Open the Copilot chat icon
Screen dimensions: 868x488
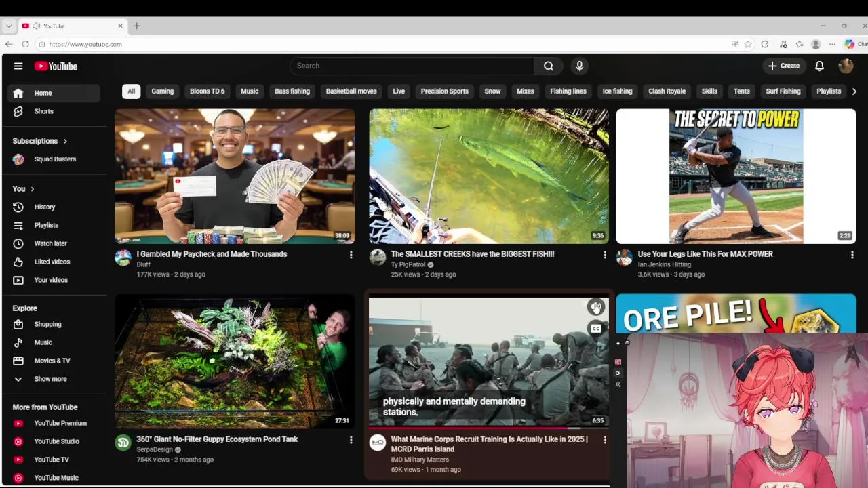coord(850,44)
